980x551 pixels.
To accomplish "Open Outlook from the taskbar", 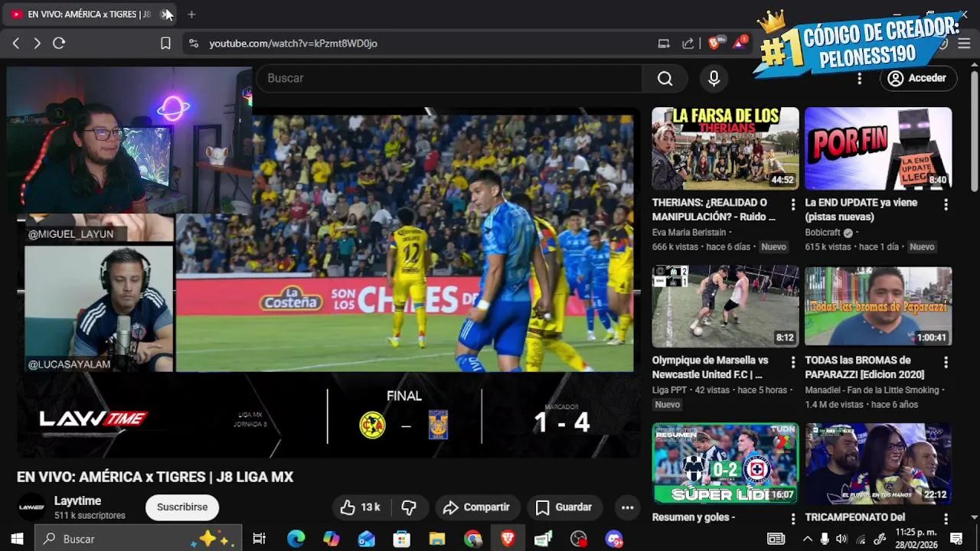I will click(366, 539).
